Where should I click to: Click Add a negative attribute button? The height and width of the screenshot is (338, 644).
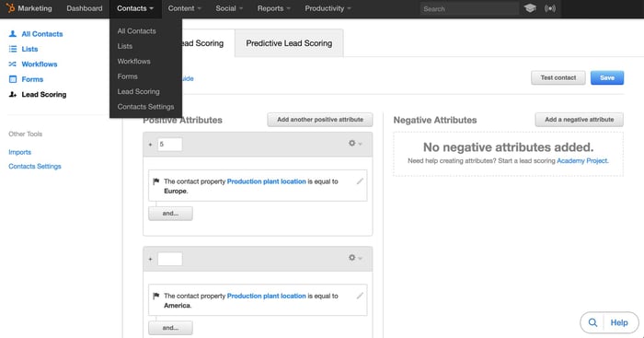(579, 120)
